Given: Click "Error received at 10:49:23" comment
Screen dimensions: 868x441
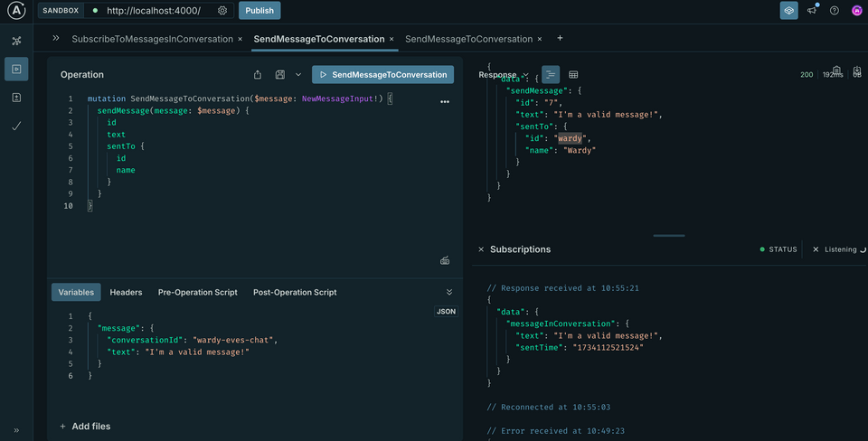Looking at the screenshot, I should [x=555, y=431].
